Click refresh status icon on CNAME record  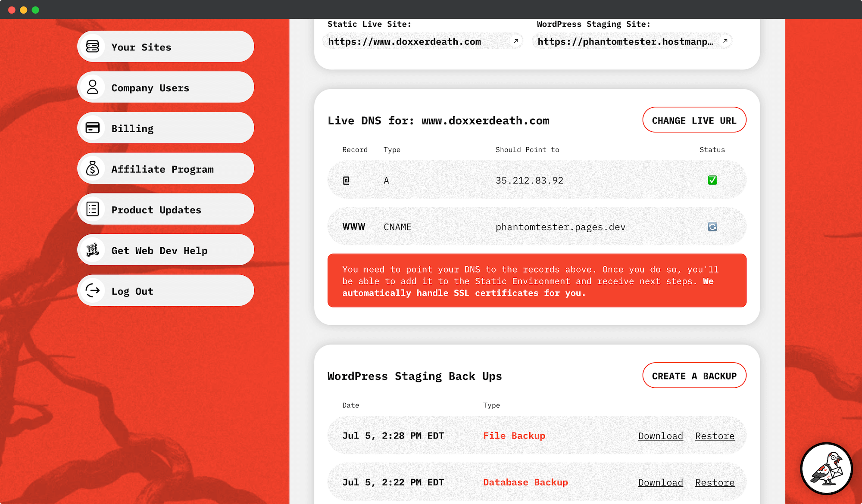pos(712,227)
